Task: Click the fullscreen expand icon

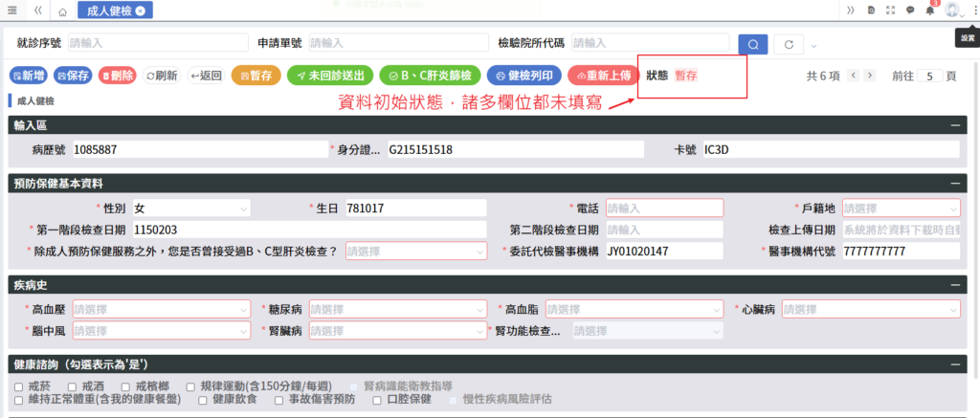Action: coord(891,11)
